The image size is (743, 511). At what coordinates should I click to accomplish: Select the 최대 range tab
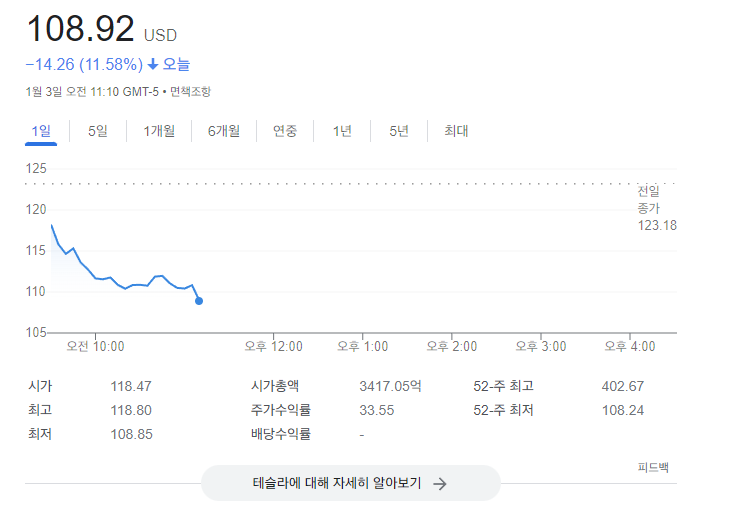coord(456,131)
